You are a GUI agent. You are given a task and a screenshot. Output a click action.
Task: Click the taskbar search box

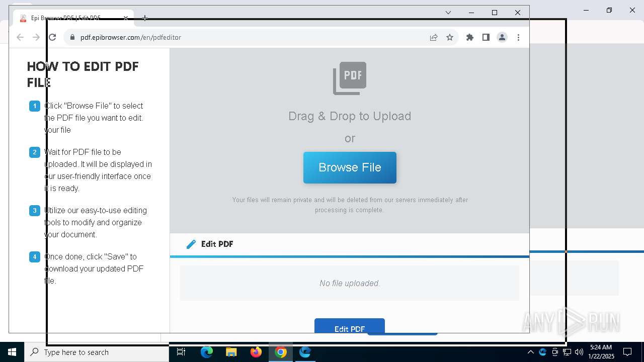[x=97, y=352]
